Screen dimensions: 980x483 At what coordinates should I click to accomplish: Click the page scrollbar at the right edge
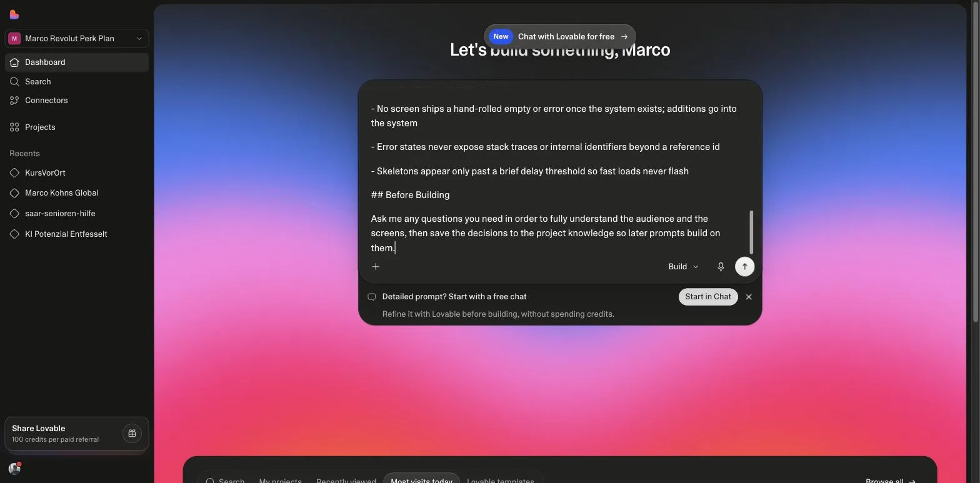coord(974,162)
